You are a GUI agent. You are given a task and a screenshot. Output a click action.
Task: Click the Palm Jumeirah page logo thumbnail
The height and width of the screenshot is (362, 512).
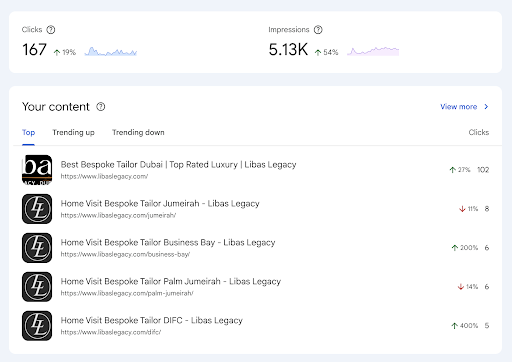pos(37,287)
